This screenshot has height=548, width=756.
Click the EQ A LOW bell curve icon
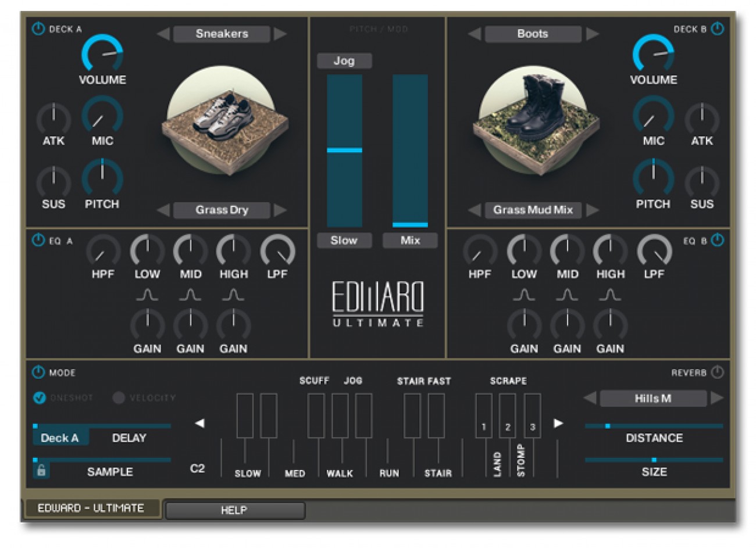[147, 295]
